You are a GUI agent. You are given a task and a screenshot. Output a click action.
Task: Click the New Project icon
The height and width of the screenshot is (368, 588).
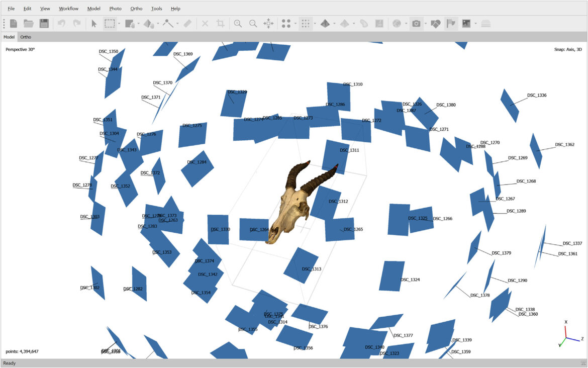pos(14,24)
